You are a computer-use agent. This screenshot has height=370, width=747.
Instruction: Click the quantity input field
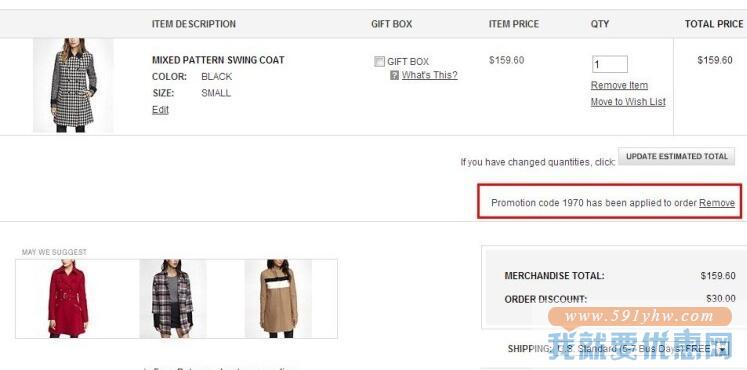click(610, 64)
